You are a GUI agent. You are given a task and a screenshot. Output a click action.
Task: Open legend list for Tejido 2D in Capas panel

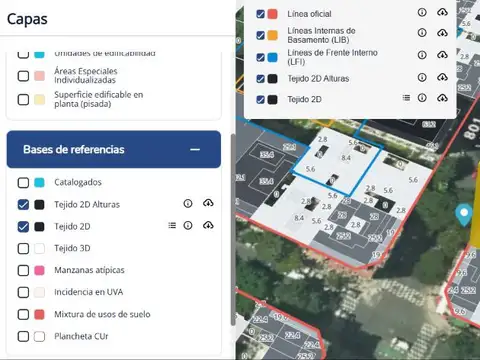point(172,225)
